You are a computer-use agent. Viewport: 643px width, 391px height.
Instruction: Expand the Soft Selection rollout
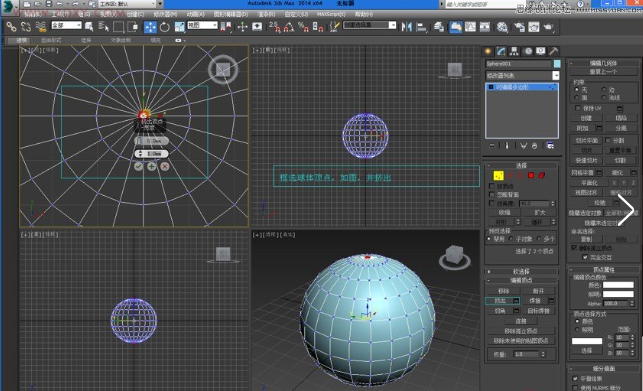click(521, 272)
